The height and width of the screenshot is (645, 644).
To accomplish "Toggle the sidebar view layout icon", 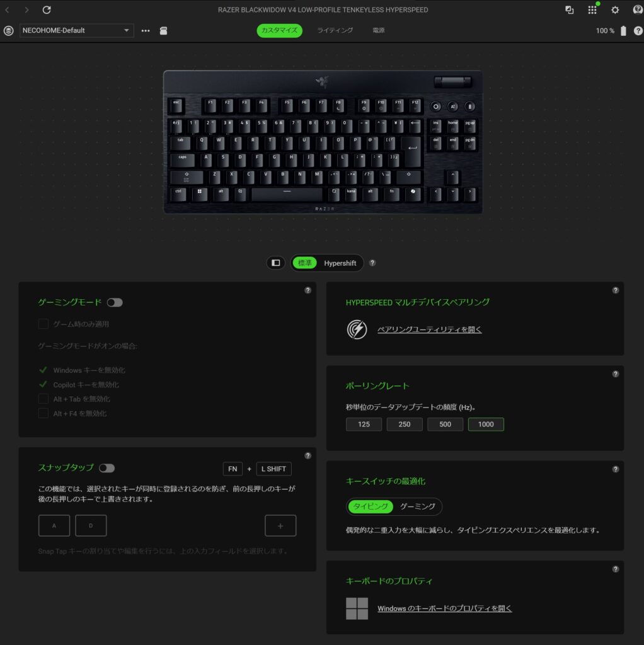I will click(276, 263).
